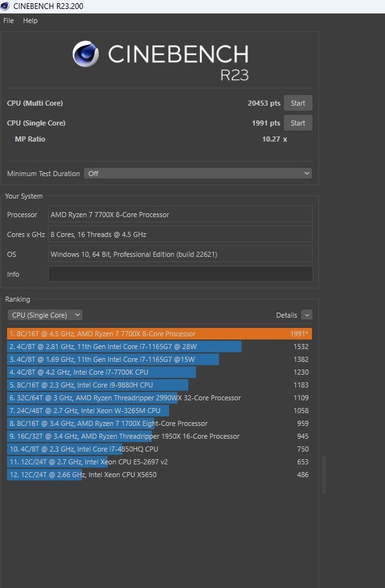The height and width of the screenshot is (588, 385).
Task: Open the CPU (Single Core) ranking dropdown
Action: [x=45, y=315]
